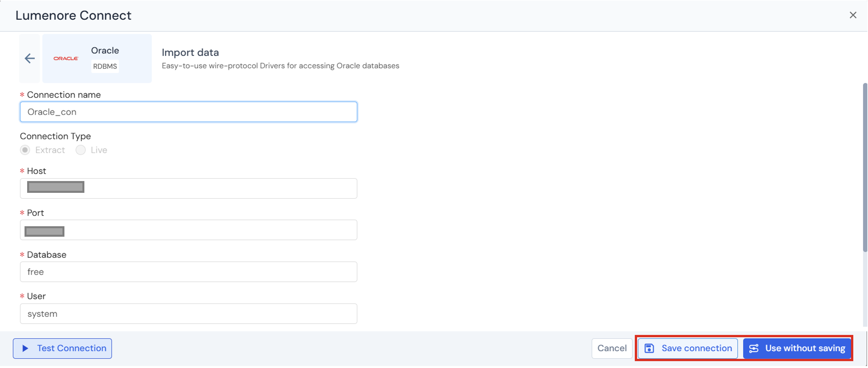This screenshot has width=868, height=368.
Task: Select the Live connection type
Action: tap(80, 150)
